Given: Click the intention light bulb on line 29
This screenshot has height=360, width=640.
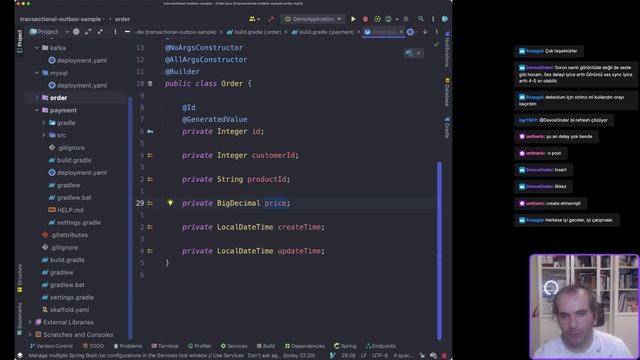Looking at the screenshot, I should click(170, 202).
